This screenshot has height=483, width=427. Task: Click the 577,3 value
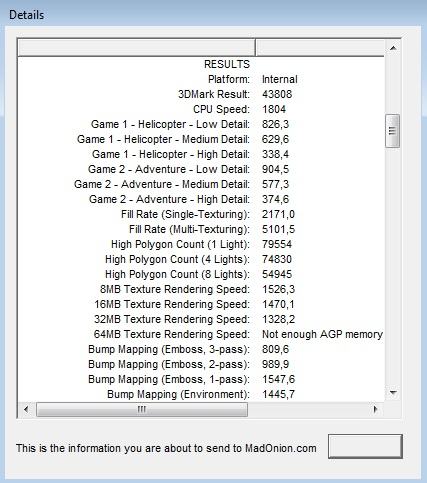275,184
